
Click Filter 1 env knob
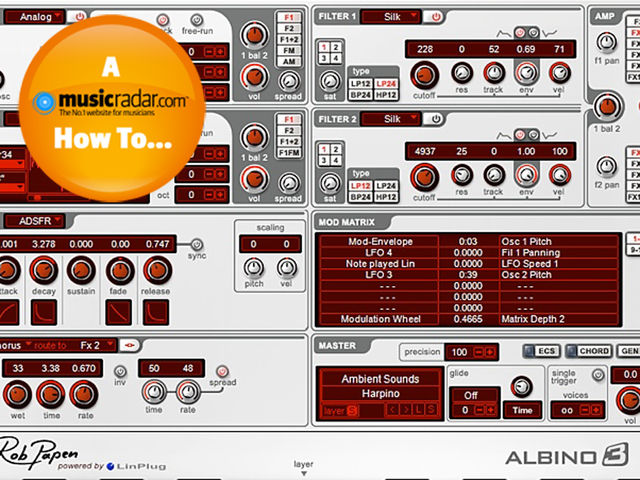[x=527, y=73]
